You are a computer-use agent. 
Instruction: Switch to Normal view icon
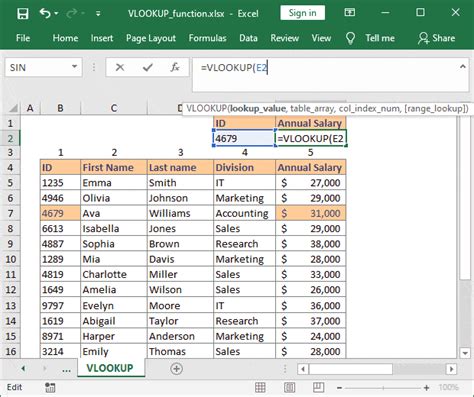(260, 387)
